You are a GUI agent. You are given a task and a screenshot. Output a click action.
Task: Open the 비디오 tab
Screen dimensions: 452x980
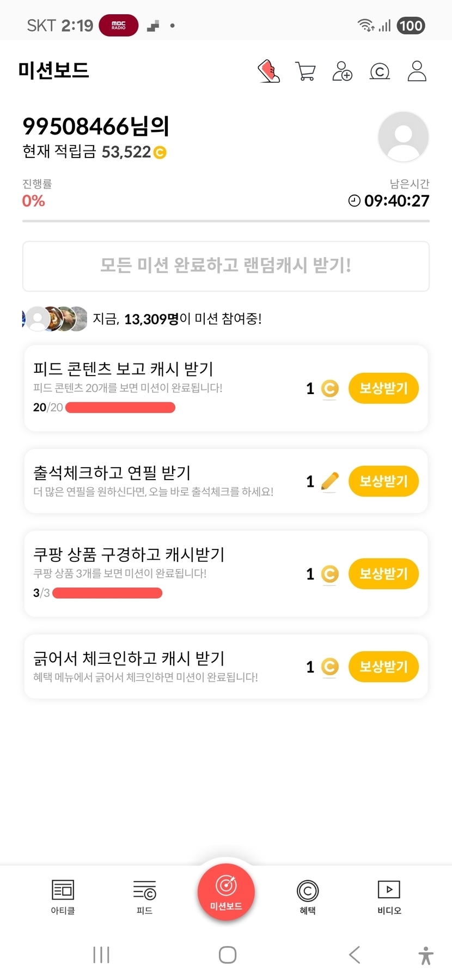389,897
